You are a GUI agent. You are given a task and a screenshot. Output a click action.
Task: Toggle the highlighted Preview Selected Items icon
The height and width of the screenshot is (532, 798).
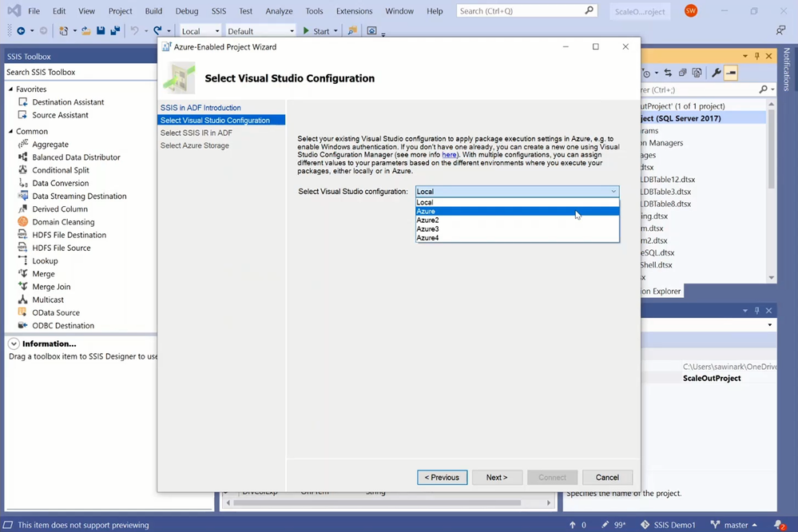pos(731,73)
